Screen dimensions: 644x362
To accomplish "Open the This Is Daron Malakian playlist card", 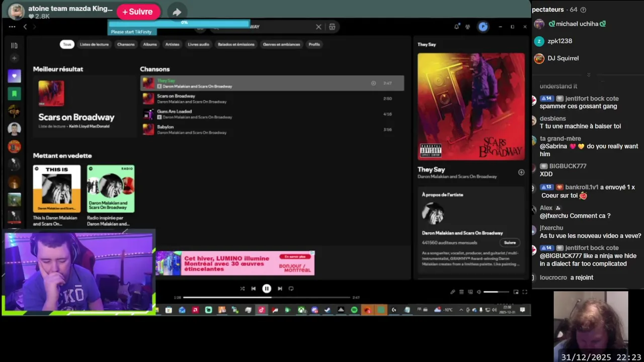I will [x=57, y=196].
